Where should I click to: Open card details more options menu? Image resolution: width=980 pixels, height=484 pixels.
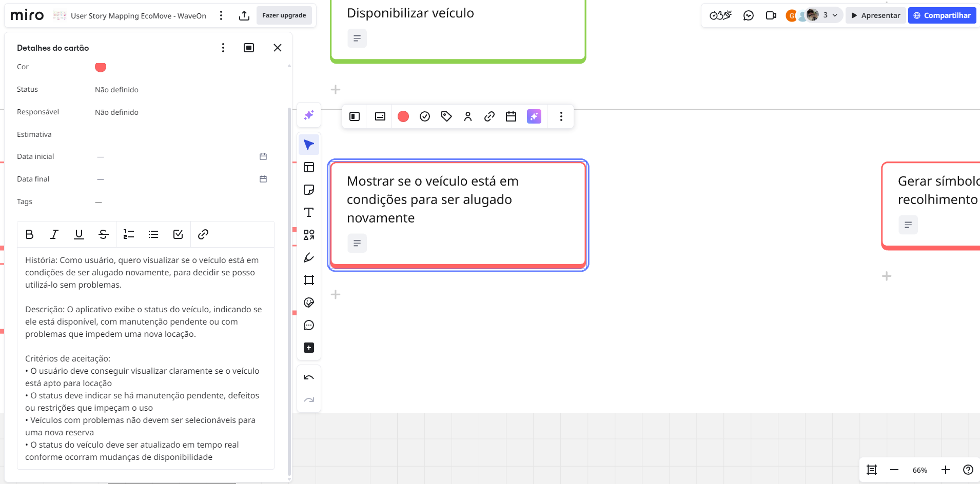pyautogui.click(x=223, y=48)
